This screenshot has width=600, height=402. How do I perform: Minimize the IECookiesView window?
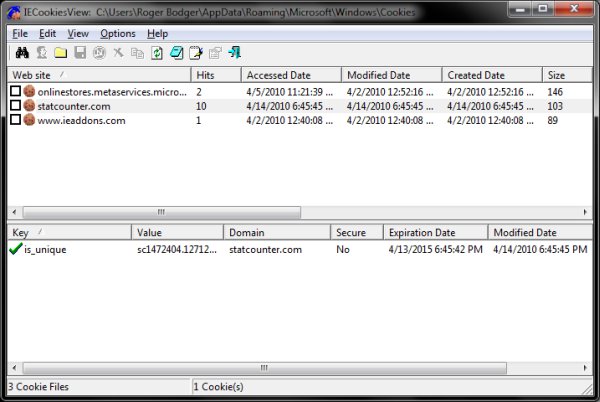pyautogui.click(x=520, y=8)
